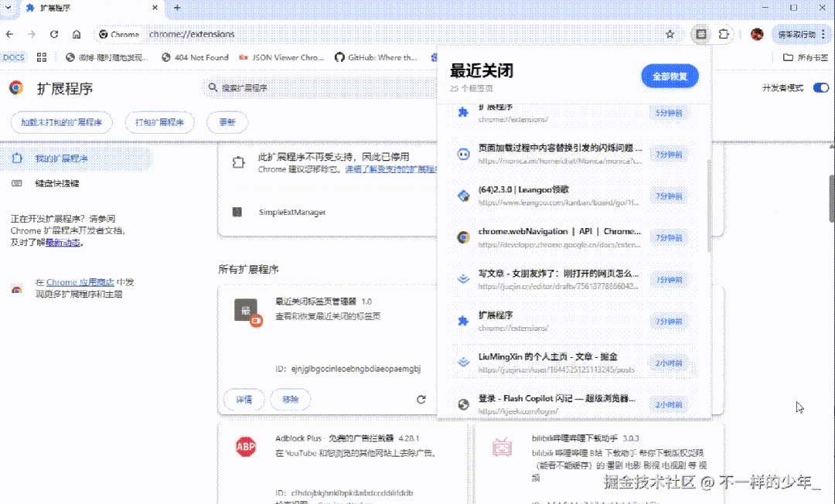Click the user profile avatar
The height and width of the screenshot is (504, 835).
coord(757,35)
